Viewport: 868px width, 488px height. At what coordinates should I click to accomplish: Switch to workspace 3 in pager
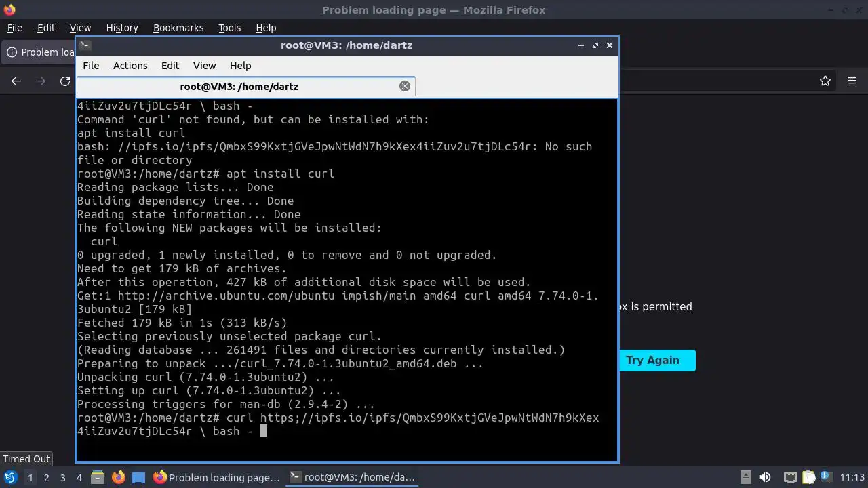pos(62,477)
